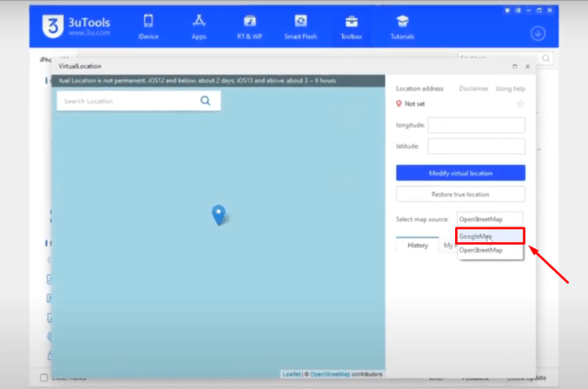This screenshot has height=389, width=588.
Task: Click the 'Not set' address text
Action: pos(414,104)
